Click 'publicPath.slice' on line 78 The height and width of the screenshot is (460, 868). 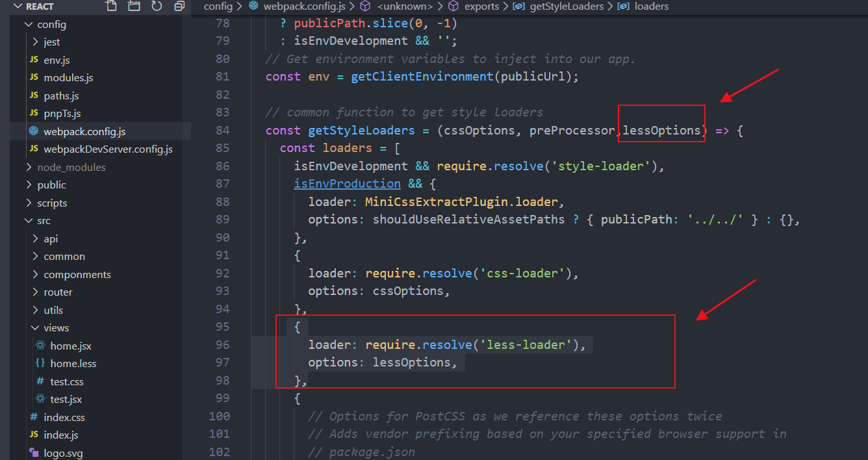(x=351, y=23)
